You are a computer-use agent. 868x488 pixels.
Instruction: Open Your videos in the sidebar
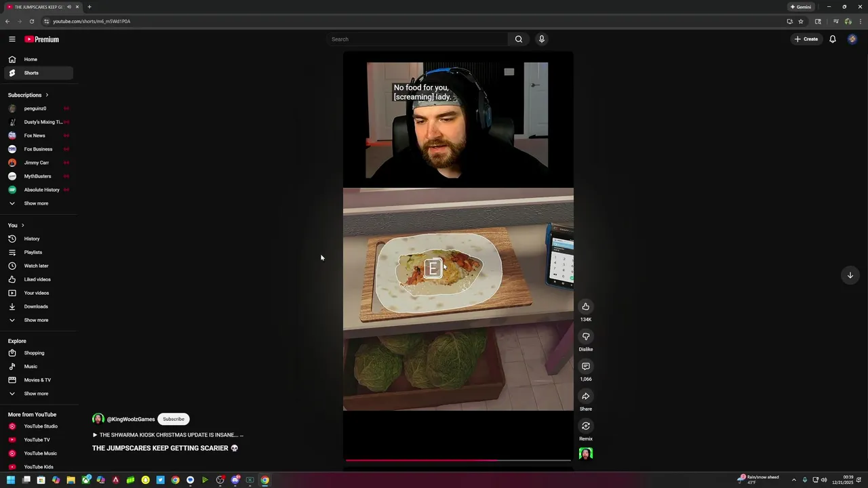[39, 293]
